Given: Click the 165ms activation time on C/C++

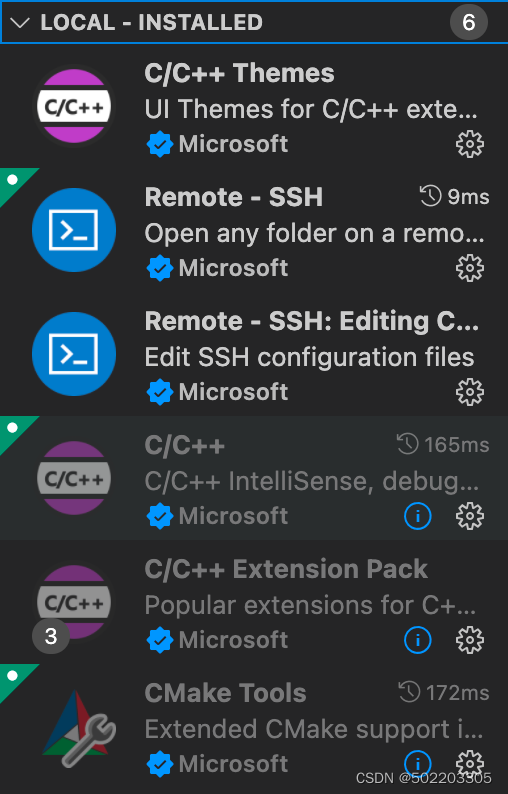Looking at the screenshot, I should 443,445.
